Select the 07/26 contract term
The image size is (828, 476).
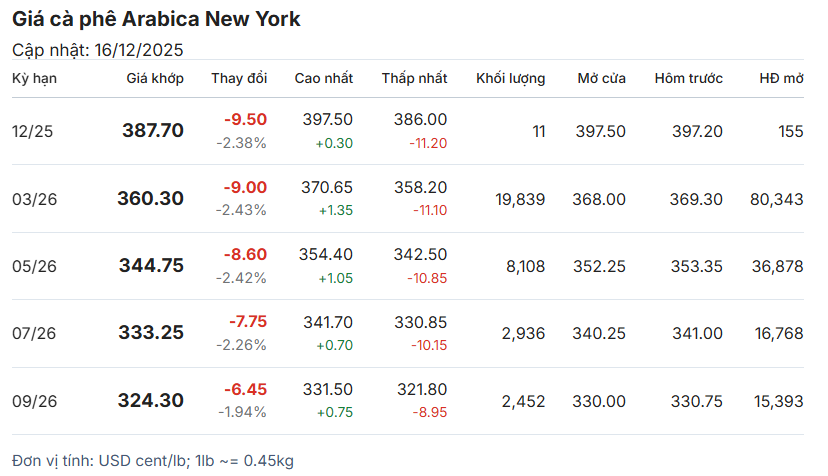(x=35, y=334)
